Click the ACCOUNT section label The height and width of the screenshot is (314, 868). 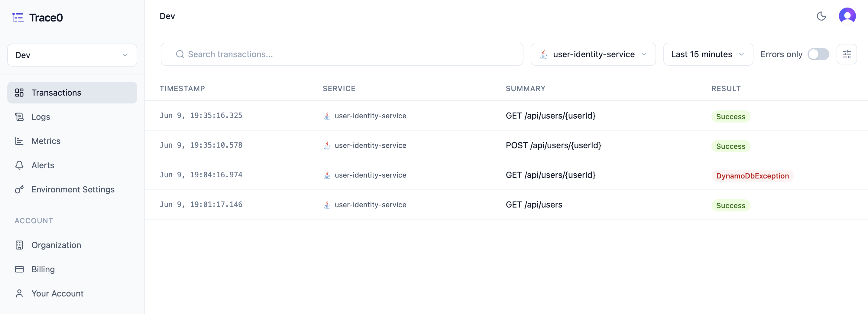point(34,221)
